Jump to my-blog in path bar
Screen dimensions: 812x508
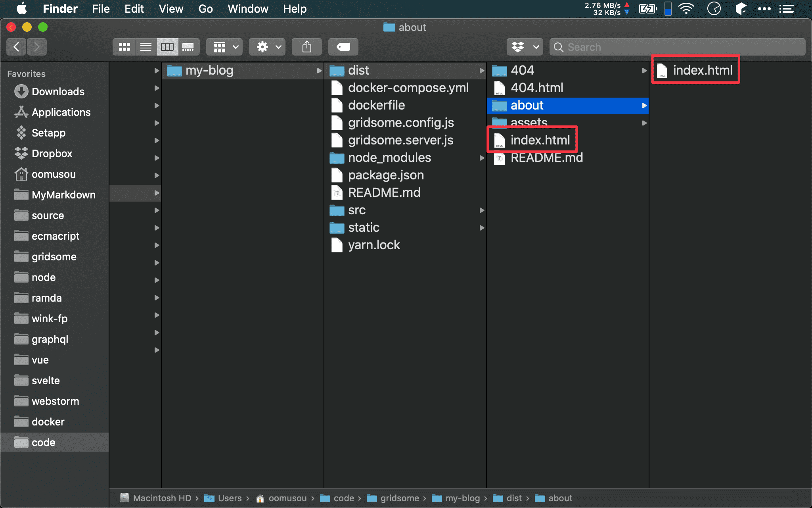[456, 498]
